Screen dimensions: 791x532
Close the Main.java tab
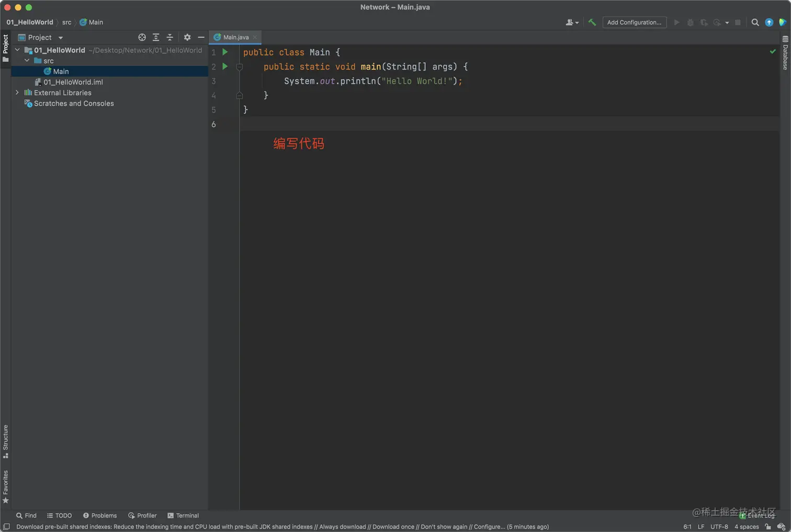pyautogui.click(x=255, y=37)
